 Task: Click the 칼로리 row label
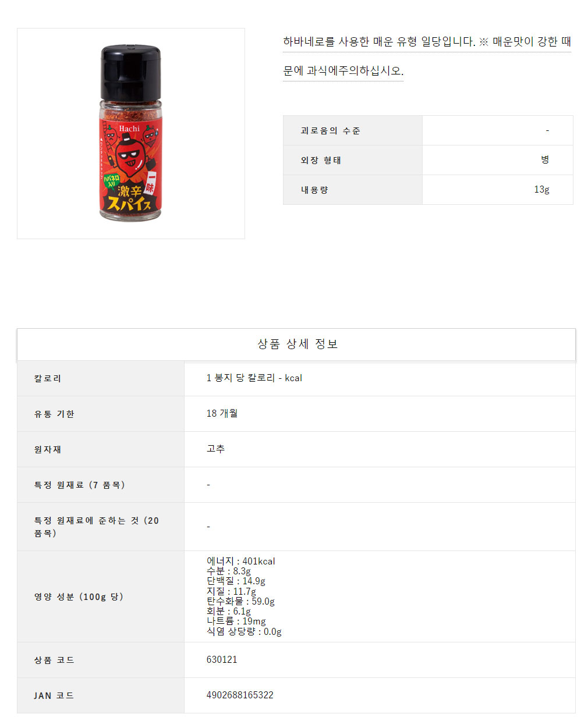(48, 378)
